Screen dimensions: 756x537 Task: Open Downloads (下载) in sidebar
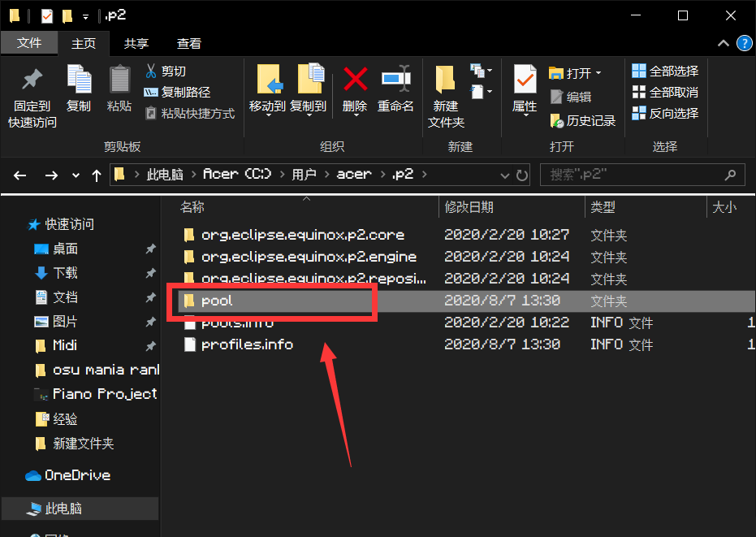[65, 273]
